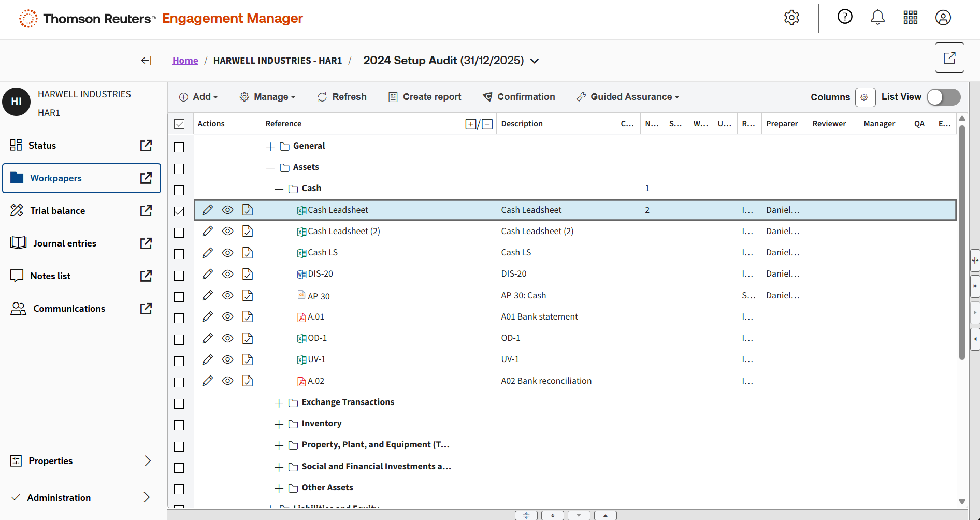980x520 pixels.
Task: Open the notifications bell
Action: (877, 18)
